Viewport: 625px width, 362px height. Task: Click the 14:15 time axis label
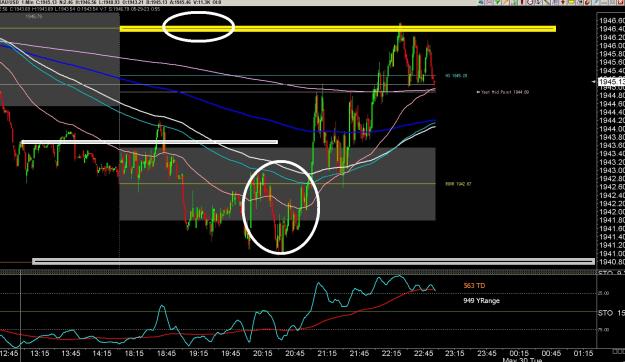pos(102,353)
